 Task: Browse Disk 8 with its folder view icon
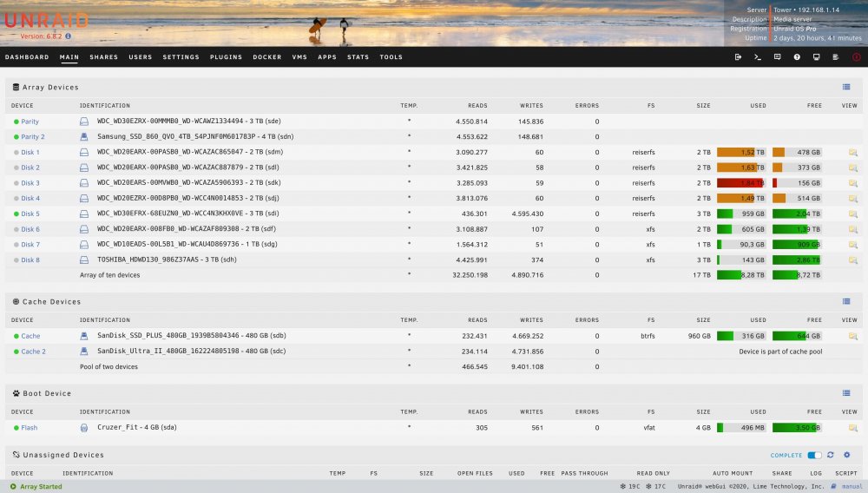click(x=852, y=260)
